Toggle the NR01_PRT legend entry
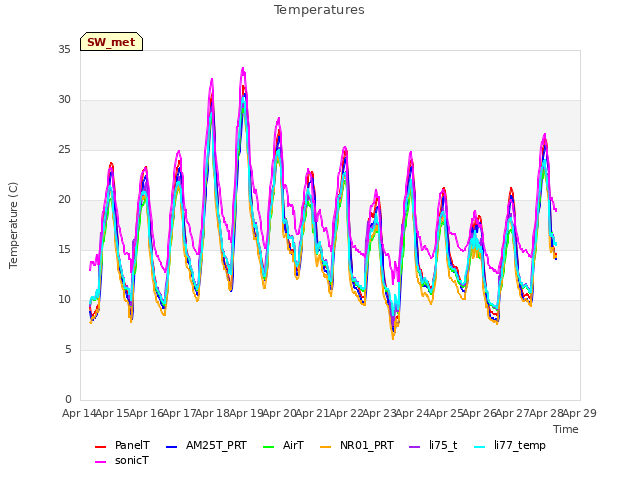 coord(357,445)
